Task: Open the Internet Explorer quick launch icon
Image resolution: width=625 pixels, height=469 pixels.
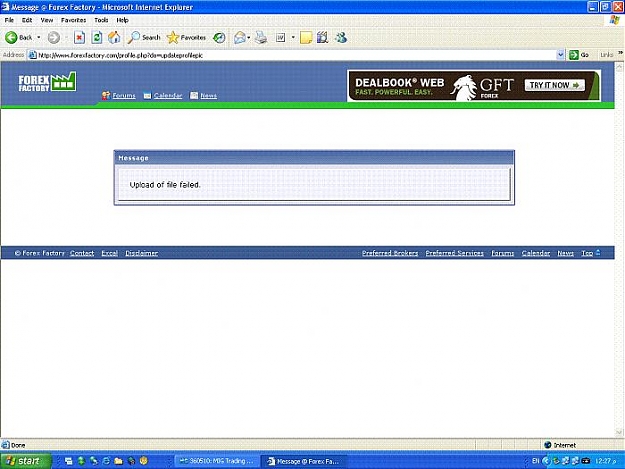Action: [106, 461]
